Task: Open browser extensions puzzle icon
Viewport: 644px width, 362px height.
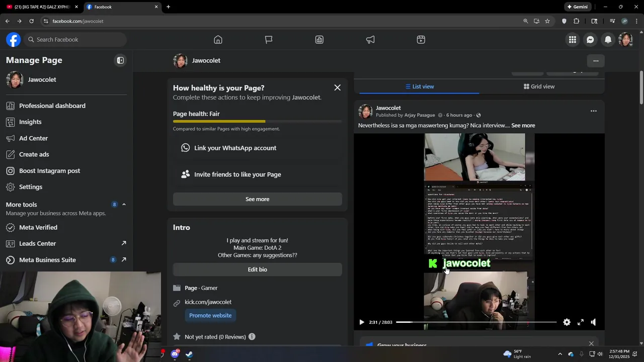Action: click(x=577, y=21)
